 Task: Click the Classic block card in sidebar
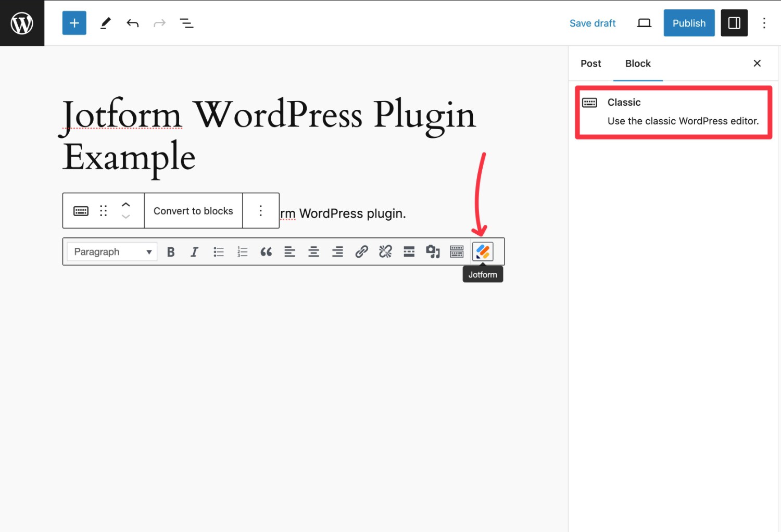[x=674, y=112]
